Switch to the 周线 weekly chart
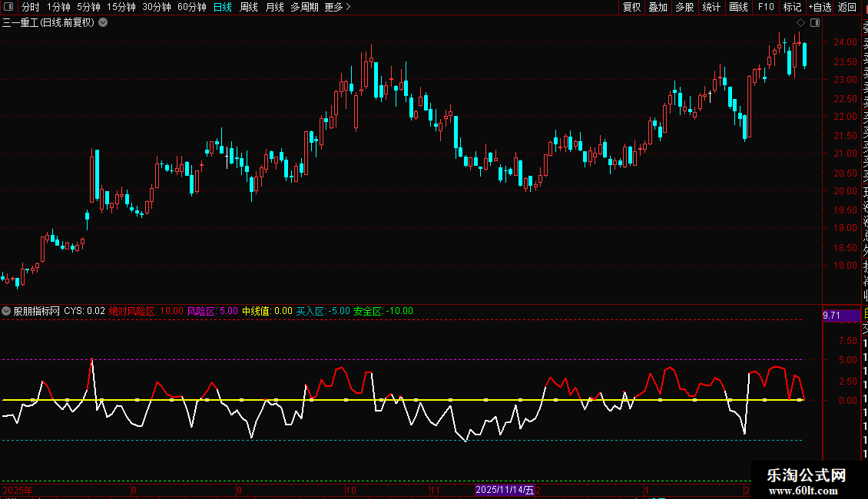Screen dimensions: 868x499 click(249, 7)
